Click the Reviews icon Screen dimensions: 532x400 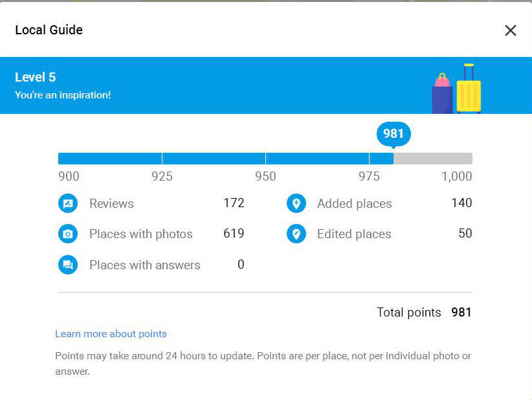coord(68,203)
